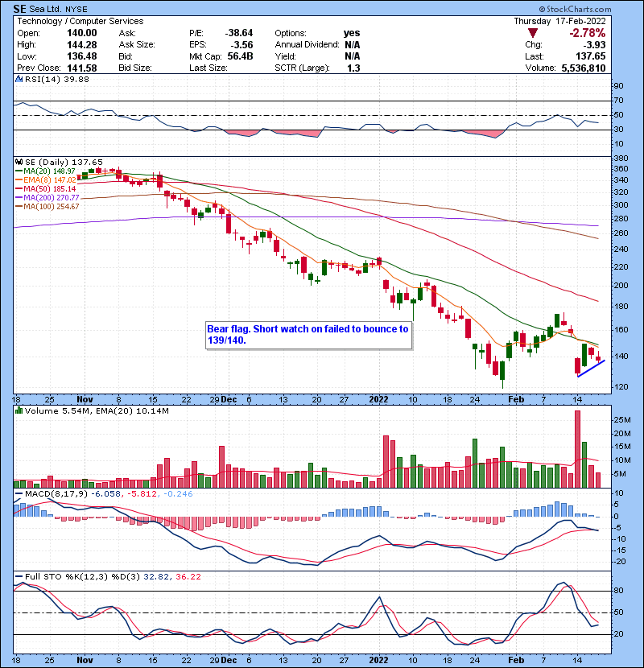The width and height of the screenshot is (644, 668).
Task: Select the Low value "136.48"
Action: pos(82,56)
